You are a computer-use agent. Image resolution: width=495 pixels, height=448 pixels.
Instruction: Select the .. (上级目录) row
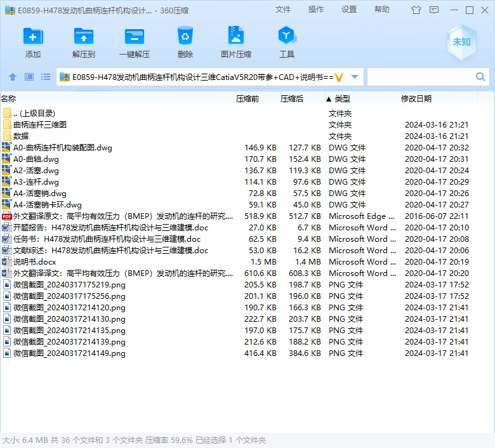(x=240, y=113)
